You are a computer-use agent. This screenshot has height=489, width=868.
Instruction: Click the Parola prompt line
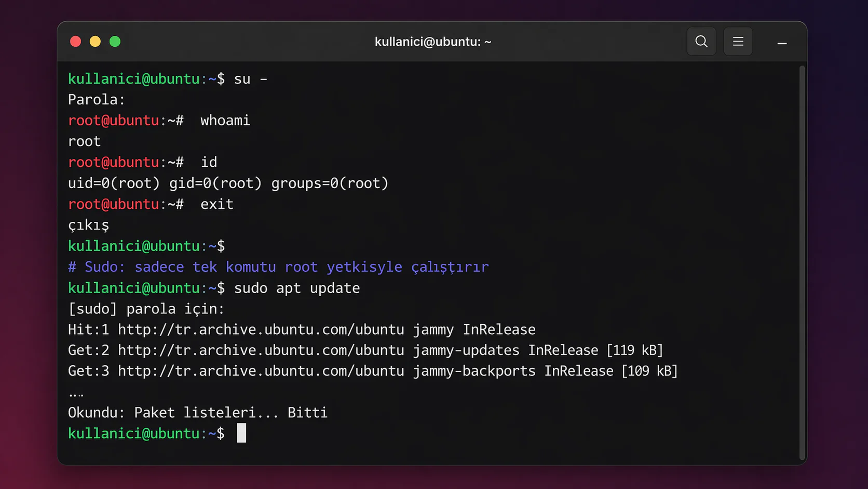(x=96, y=99)
